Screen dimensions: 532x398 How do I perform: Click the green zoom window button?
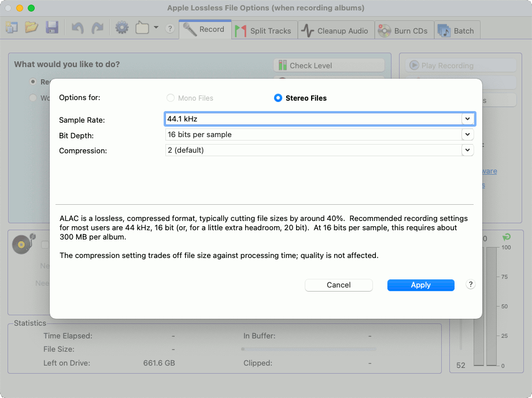(31, 8)
